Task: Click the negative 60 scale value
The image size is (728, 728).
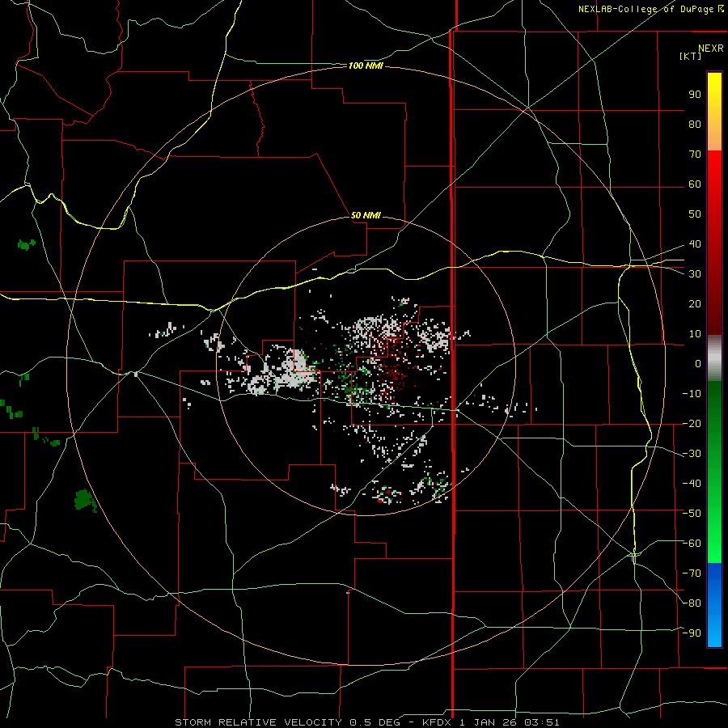Action: [x=692, y=544]
